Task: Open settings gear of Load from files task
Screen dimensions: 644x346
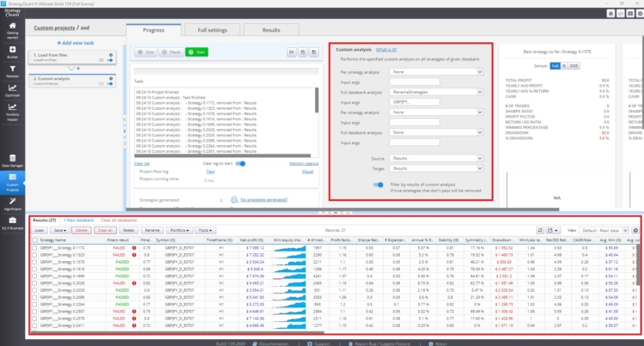Action: pyautogui.click(x=111, y=55)
